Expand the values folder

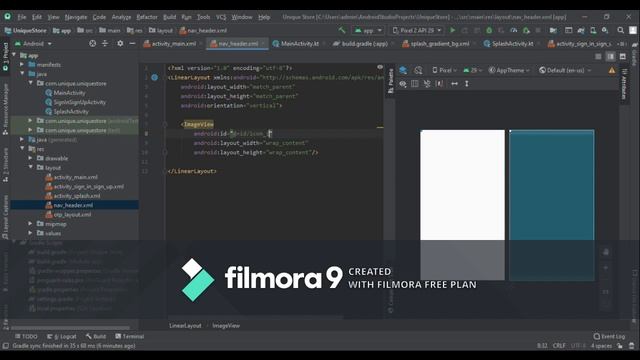pyautogui.click(x=31, y=233)
